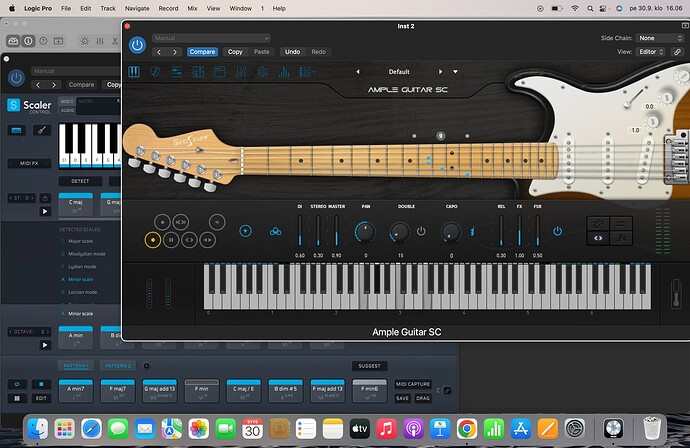Select PATTERN 2 tab in Scaler
The image size is (690, 448).
click(118, 366)
